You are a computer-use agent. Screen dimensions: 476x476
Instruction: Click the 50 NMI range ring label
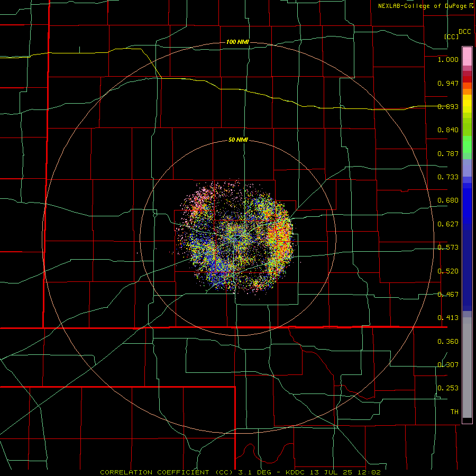click(x=238, y=140)
